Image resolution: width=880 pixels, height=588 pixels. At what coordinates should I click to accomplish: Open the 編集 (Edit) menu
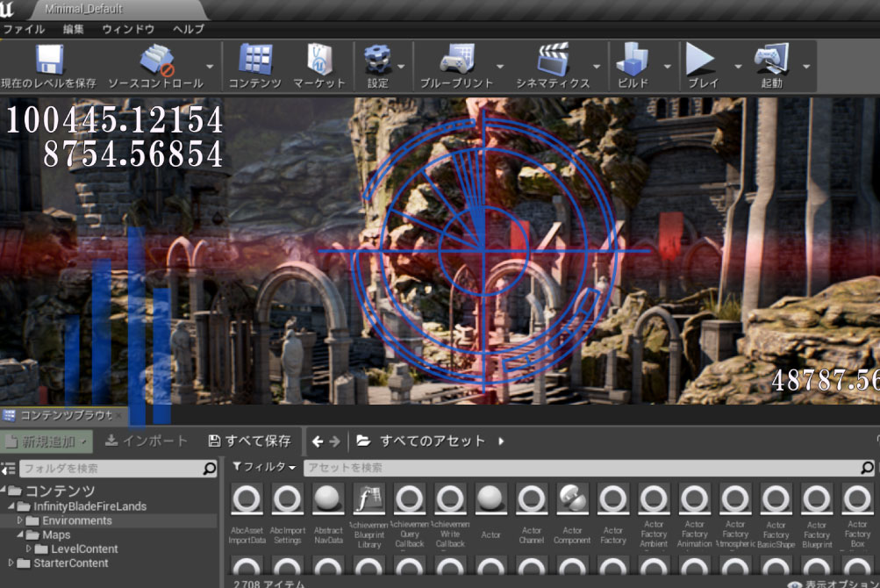coord(73,29)
